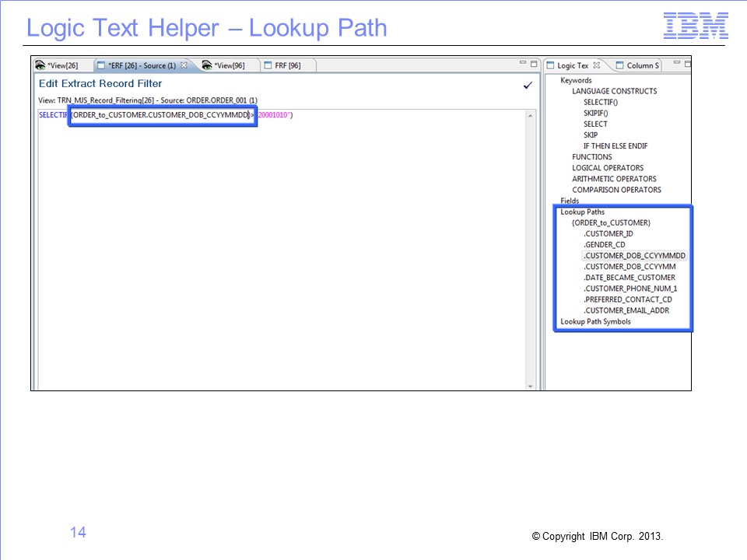Maximize the Logic Text helper pane

pyautogui.click(x=687, y=63)
